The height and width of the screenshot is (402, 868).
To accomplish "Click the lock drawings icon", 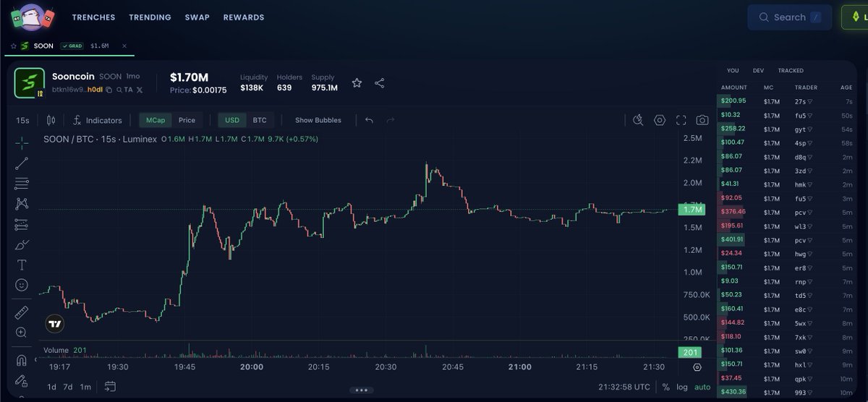I will (x=22, y=380).
